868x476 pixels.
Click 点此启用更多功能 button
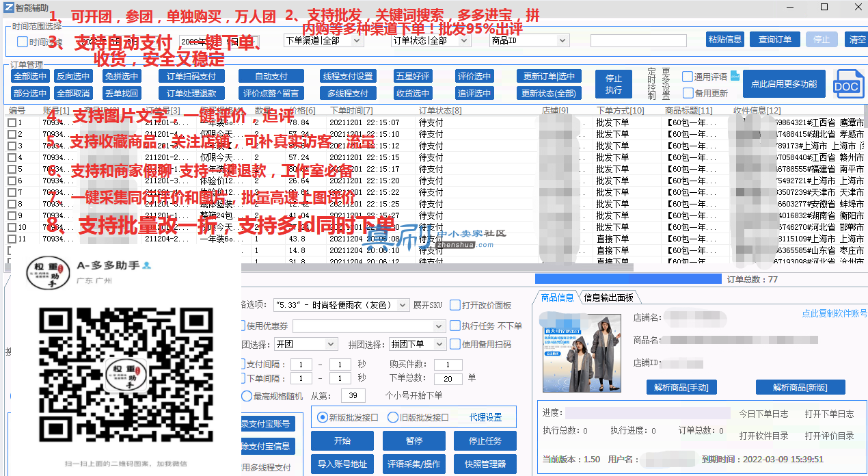784,84
